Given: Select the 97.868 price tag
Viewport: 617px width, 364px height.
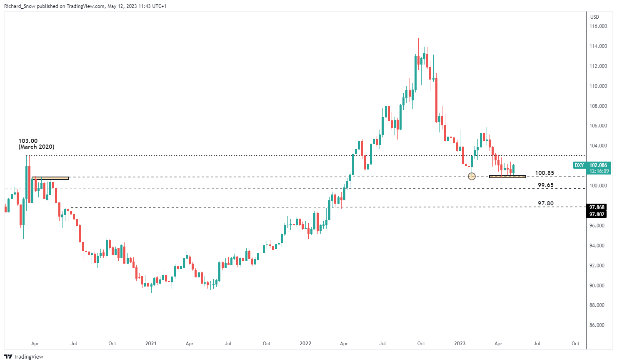Looking at the screenshot, I should (x=597, y=207).
